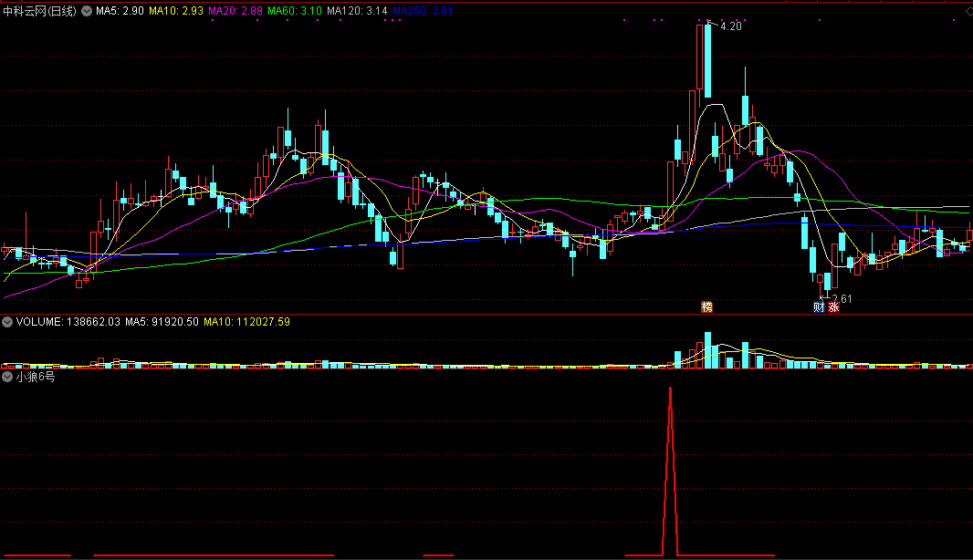Click the volume MA5: 91920.50 label
The image size is (973, 560).
coord(162,322)
